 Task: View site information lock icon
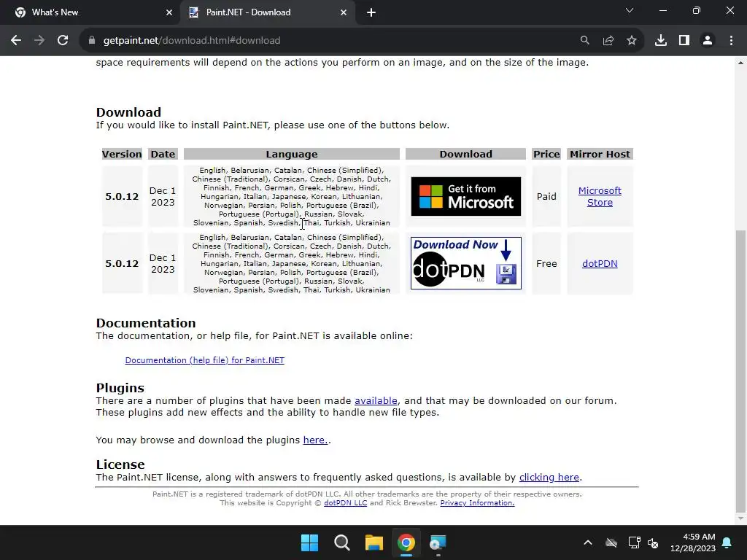point(92,41)
